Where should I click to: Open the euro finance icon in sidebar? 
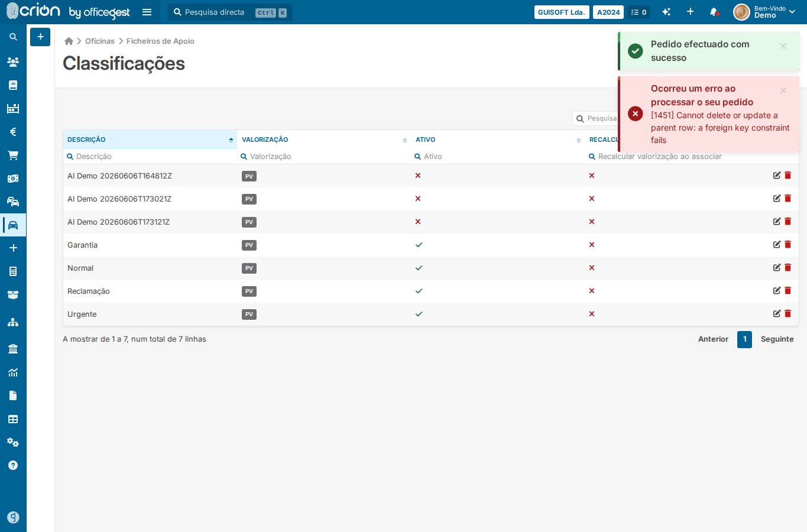(13, 132)
